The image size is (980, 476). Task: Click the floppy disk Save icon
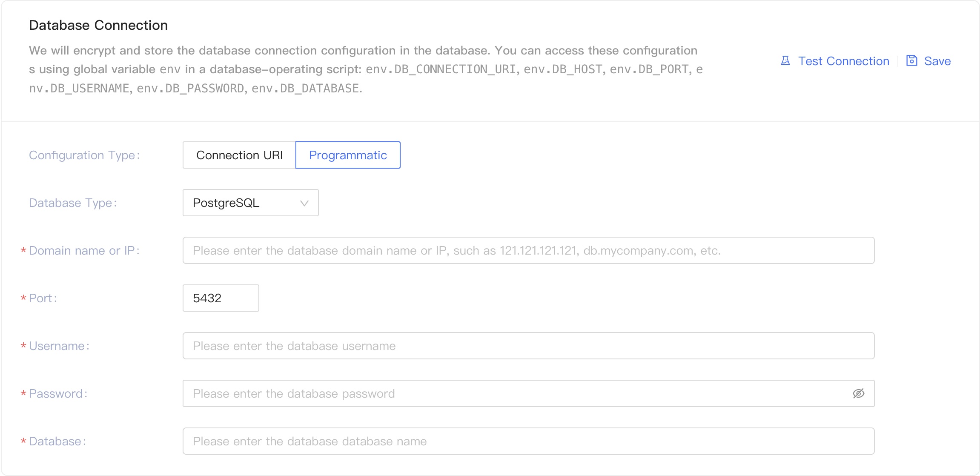(x=911, y=61)
